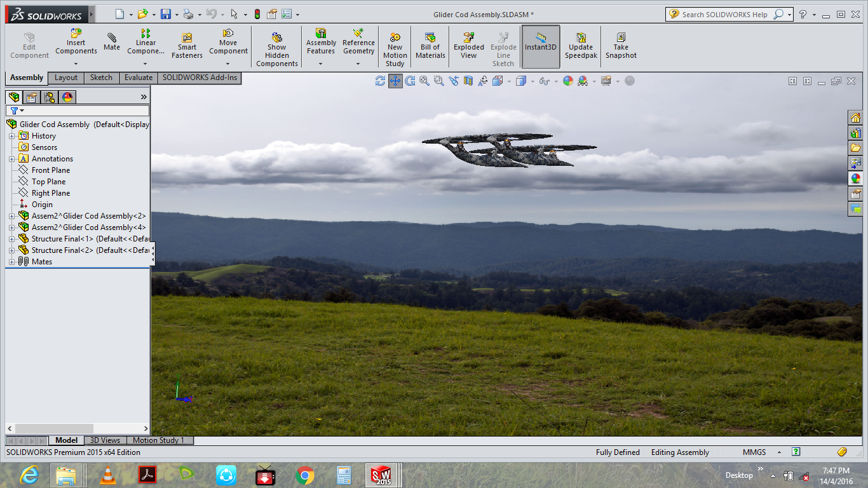Select the Front Plane in tree

pyautogui.click(x=51, y=170)
